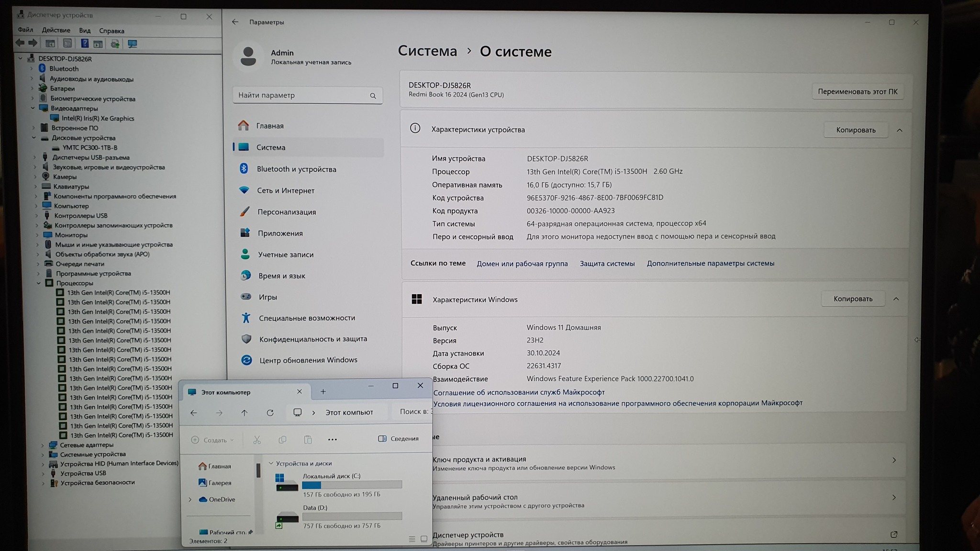Click the scan for hardware changes monitor icon
The height and width of the screenshot is (551, 980).
pyautogui.click(x=133, y=44)
